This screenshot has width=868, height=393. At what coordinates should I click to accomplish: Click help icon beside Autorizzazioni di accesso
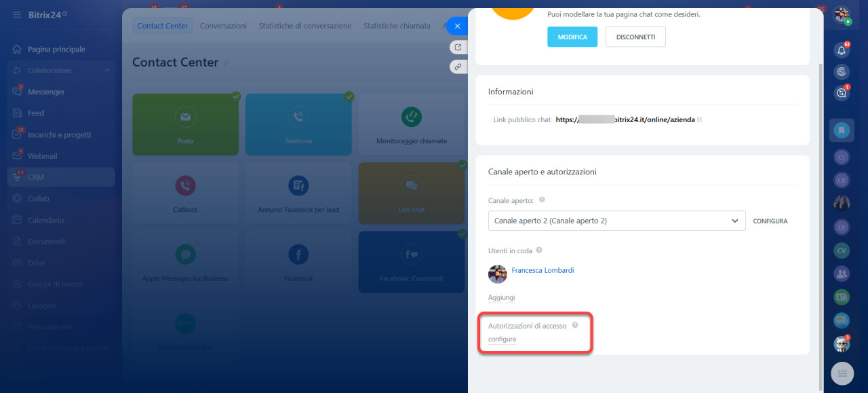tap(575, 325)
